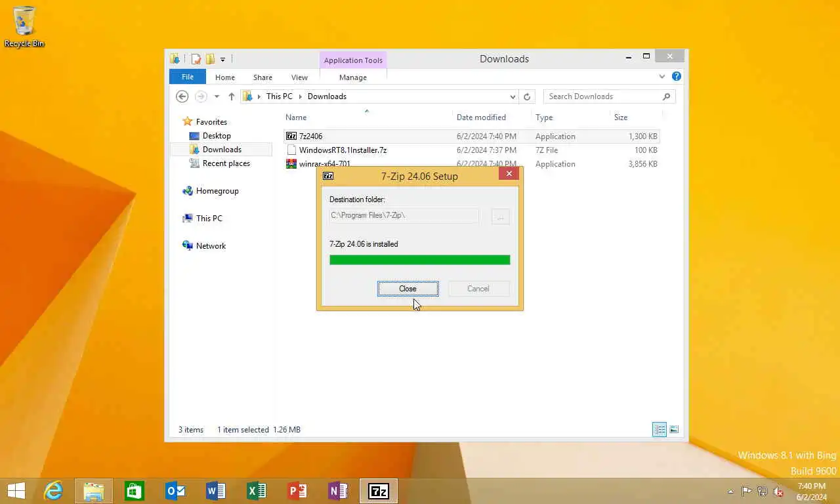Close the 7-Zip setup with the Close button
Viewport: 840px width, 504px height.
click(x=408, y=289)
